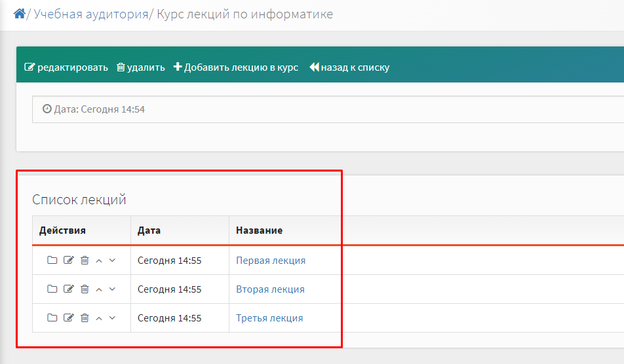Return via назад к списку
This screenshot has width=624, height=364.
[x=349, y=67]
